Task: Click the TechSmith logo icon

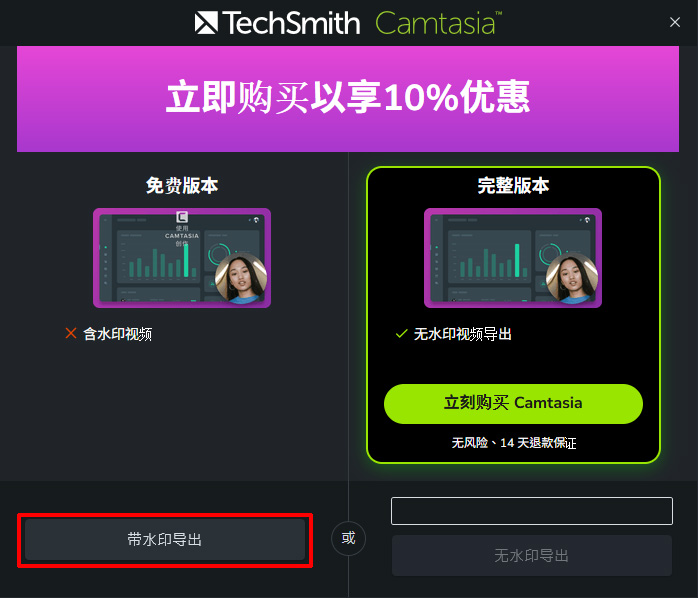Action: point(206,23)
